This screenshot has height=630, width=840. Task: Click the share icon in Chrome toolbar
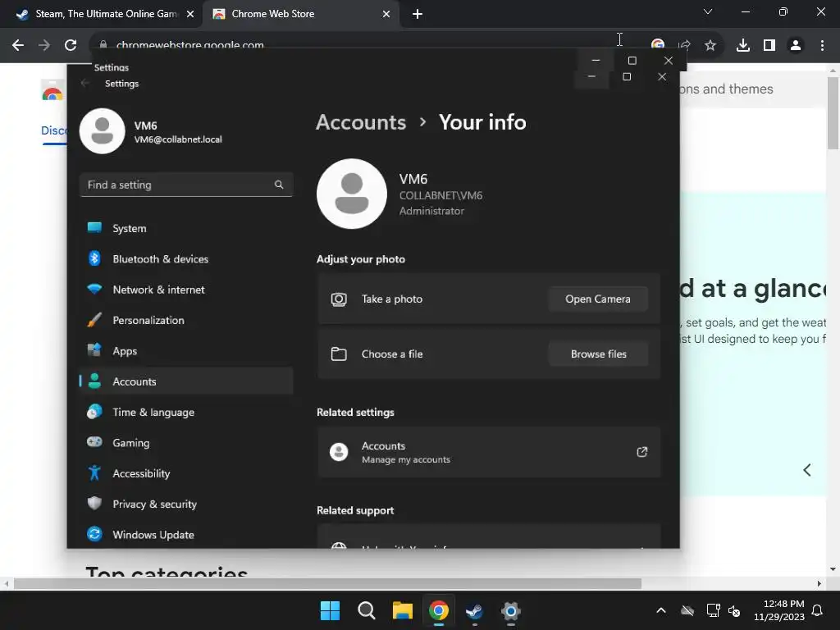click(684, 45)
